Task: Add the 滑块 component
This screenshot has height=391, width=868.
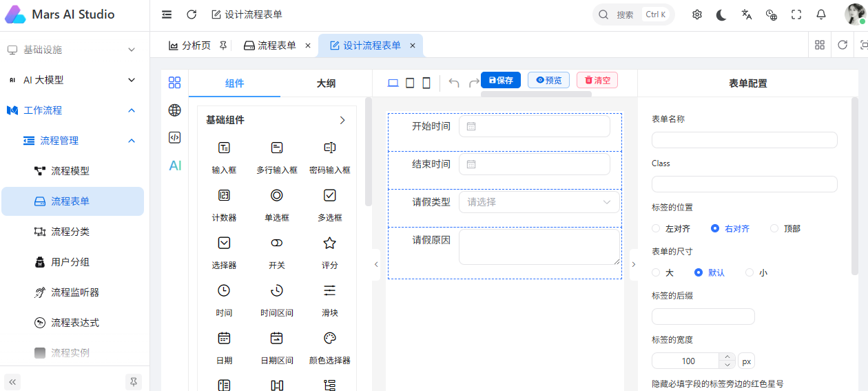Action: click(x=330, y=301)
